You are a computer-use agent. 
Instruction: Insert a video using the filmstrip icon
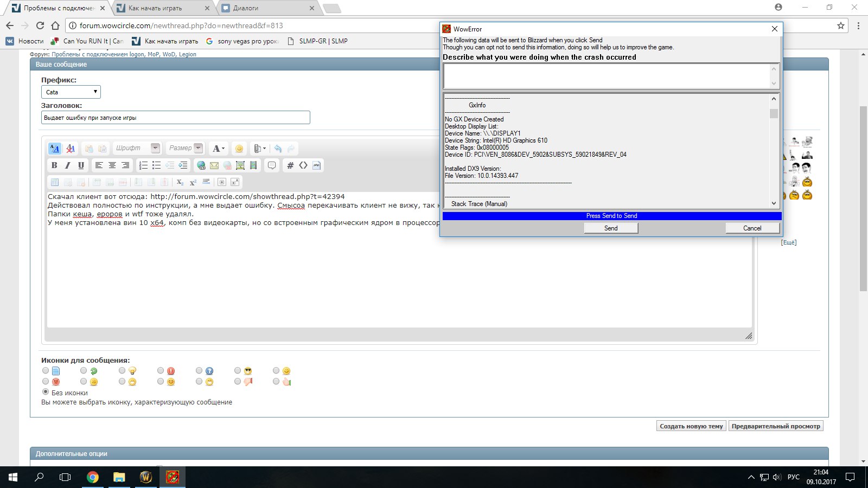pyautogui.click(x=253, y=165)
